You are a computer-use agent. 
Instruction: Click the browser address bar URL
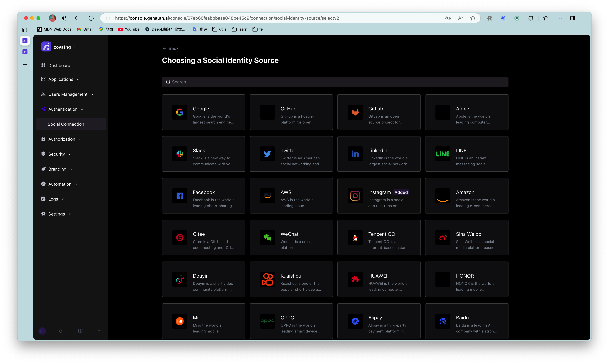coord(227,18)
